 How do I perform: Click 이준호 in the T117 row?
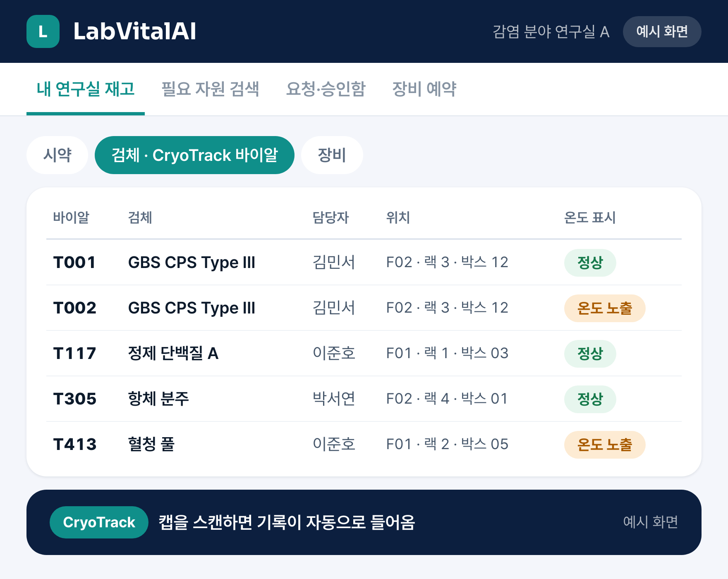click(x=334, y=353)
